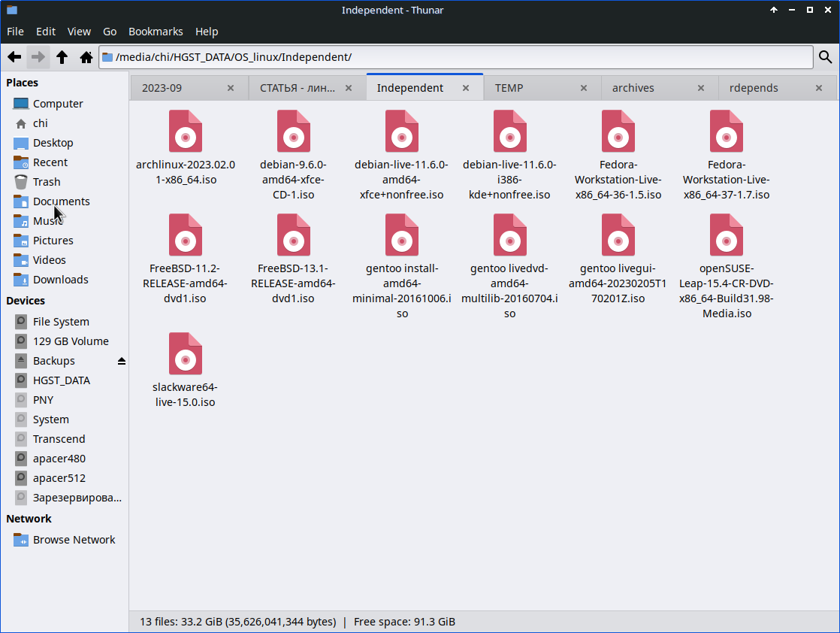Close the rdepends tab
840x633 pixels.
818,88
